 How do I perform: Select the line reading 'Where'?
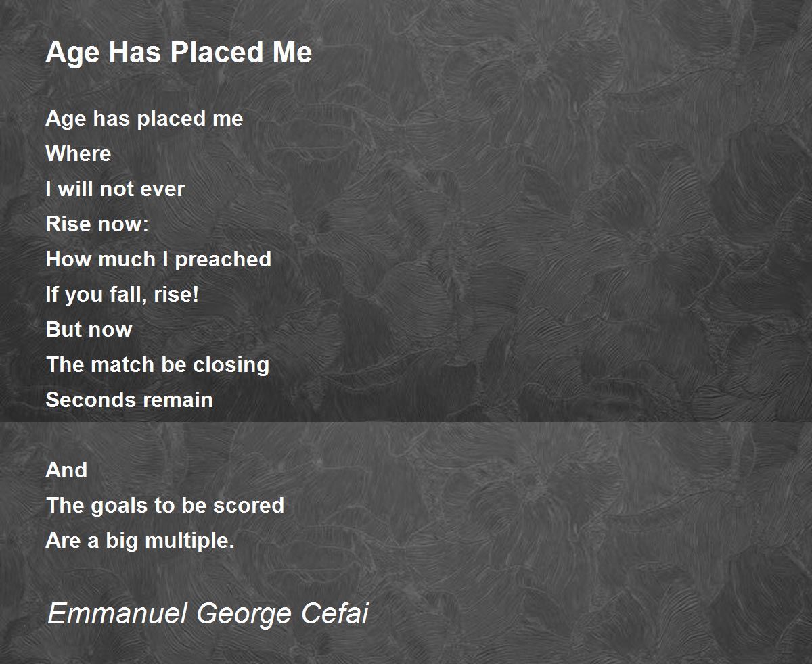coord(78,154)
